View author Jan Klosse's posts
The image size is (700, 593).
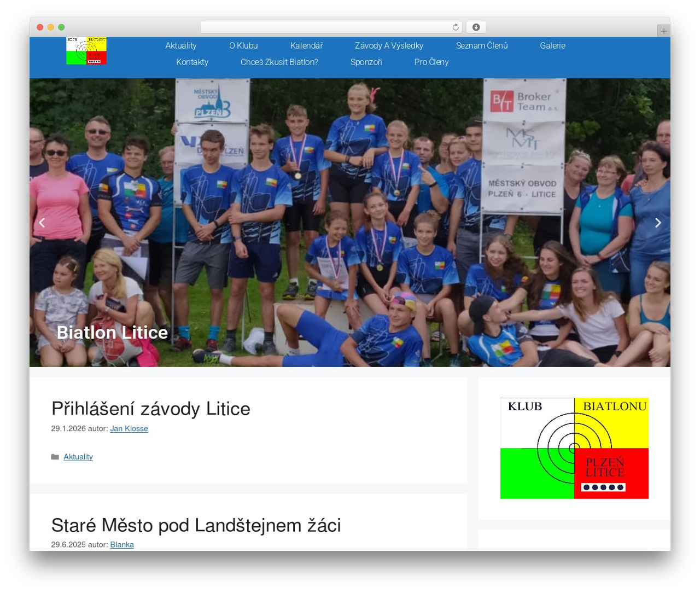click(129, 428)
